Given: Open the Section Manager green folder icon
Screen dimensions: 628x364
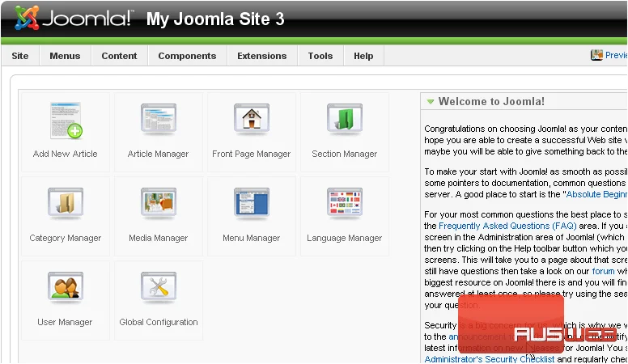Looking at the screenshot, I should pos(345,119).
